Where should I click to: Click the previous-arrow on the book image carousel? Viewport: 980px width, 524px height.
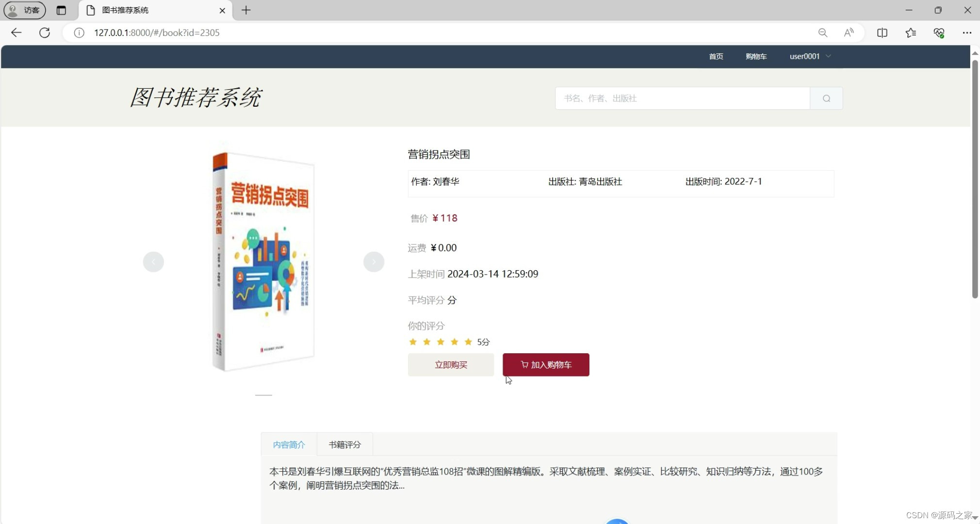153,262
